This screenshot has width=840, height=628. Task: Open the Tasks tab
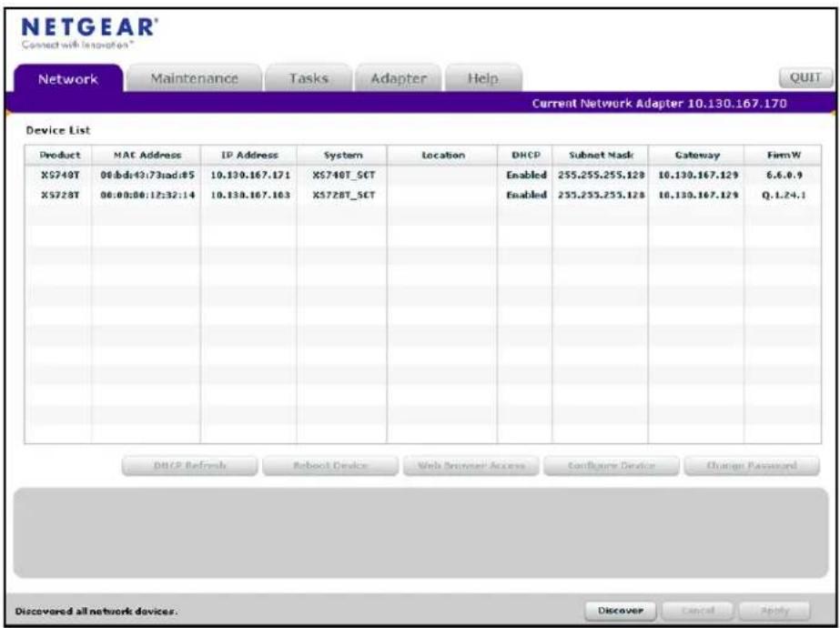click(309, 78)
